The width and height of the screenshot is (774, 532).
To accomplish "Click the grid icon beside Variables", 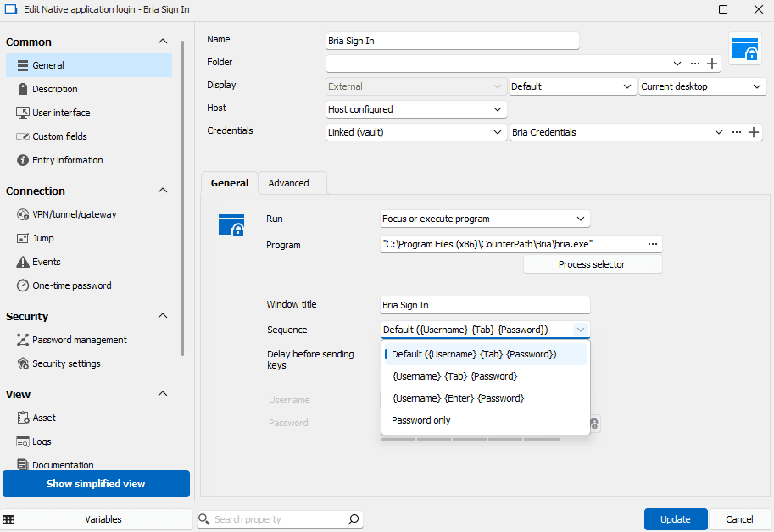I will click(x=8, y=519).
